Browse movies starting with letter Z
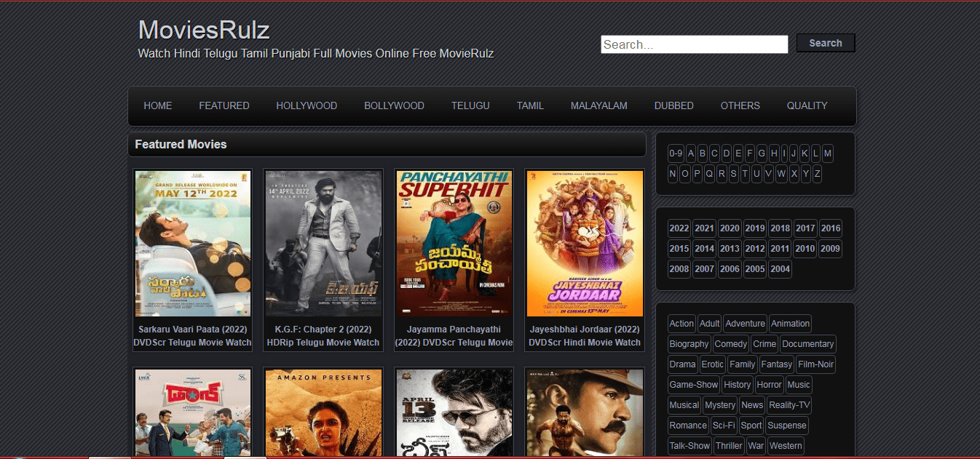The height and width of the screenshot is (459, 980). point(817,174)
